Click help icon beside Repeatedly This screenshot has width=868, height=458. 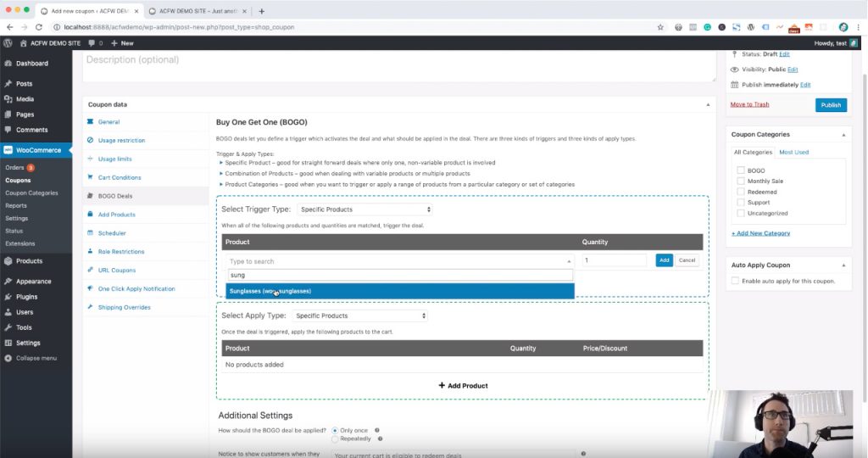(380, 438)
